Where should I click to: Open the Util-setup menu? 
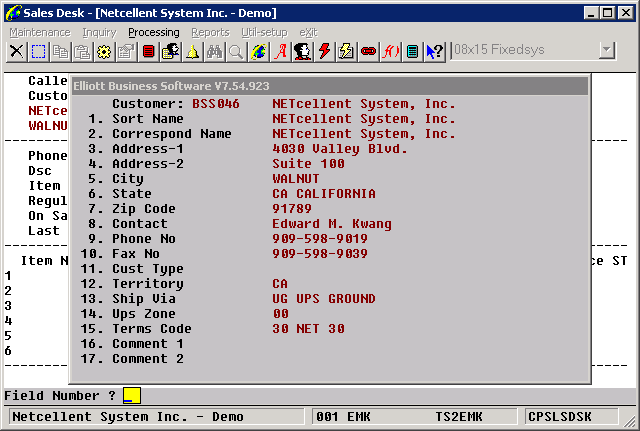(264, 32)
